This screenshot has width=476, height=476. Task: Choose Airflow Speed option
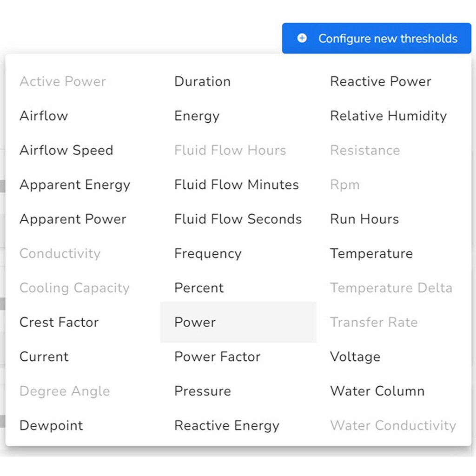(66, 151)
